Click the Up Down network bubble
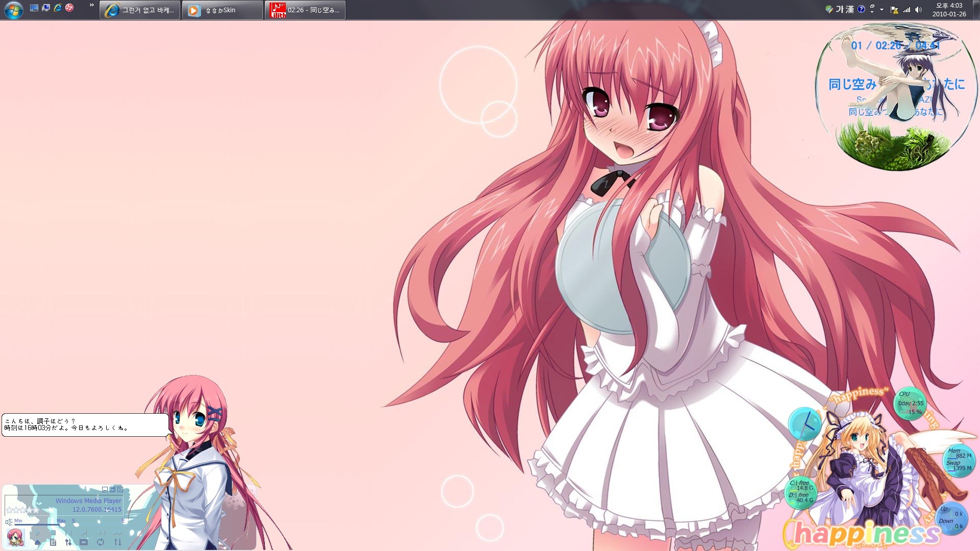 pyautogui.click(x=951, y=518)
